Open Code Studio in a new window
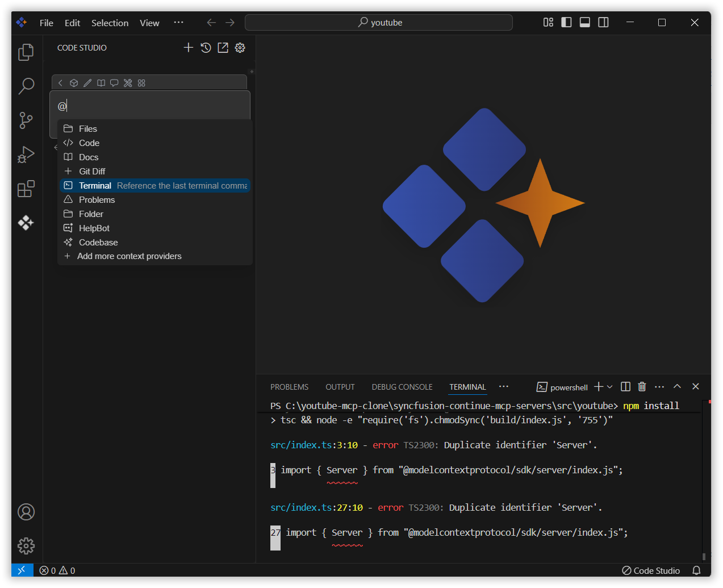Screen dimensions: 723x588 pyautogui.click(x=223, y=48)
